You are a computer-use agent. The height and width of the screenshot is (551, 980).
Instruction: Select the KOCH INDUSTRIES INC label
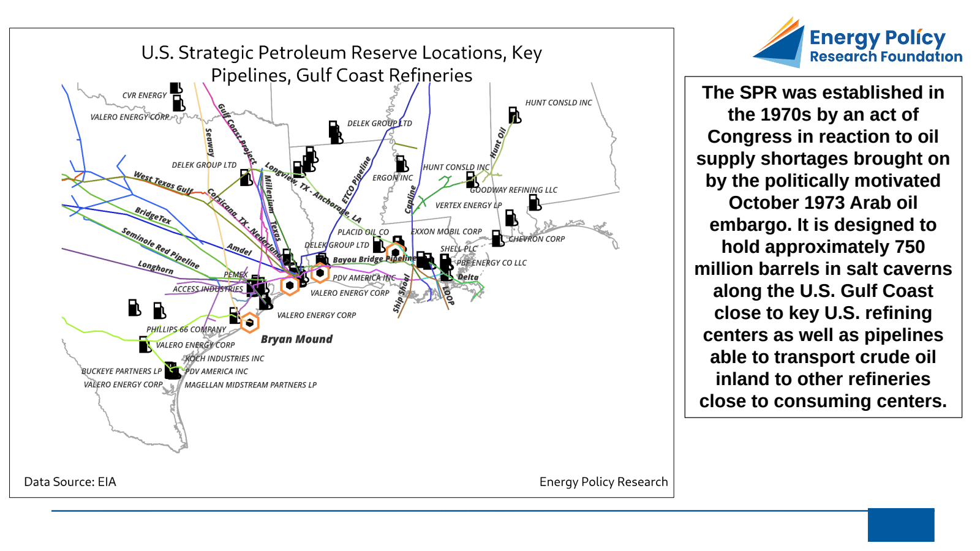(225, 359)
